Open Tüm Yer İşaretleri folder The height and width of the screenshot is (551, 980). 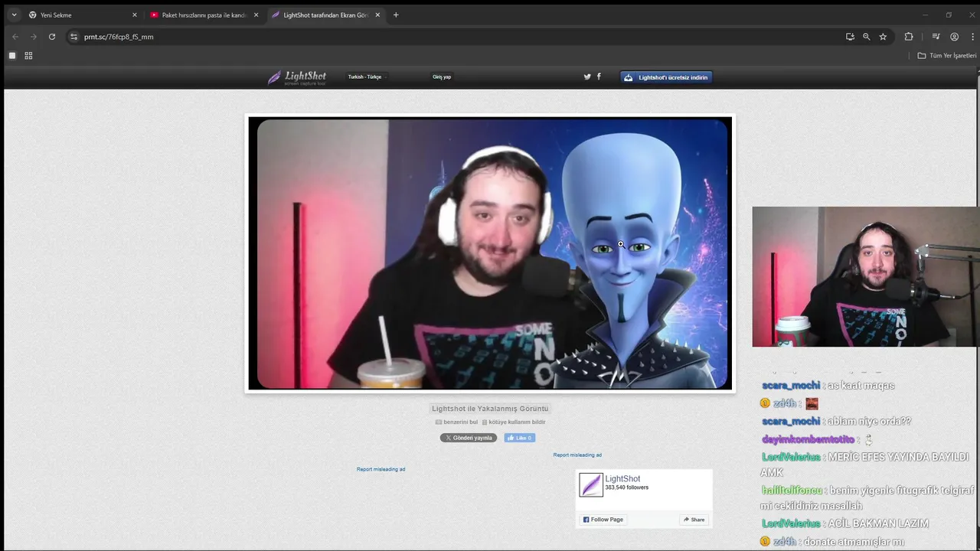[x=947, y=56]
